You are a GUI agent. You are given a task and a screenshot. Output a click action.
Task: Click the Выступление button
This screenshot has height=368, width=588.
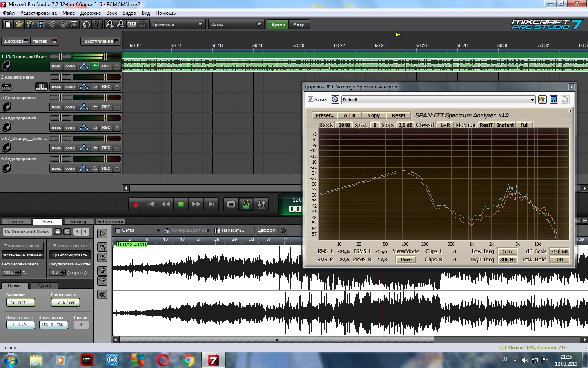point(101,41)
